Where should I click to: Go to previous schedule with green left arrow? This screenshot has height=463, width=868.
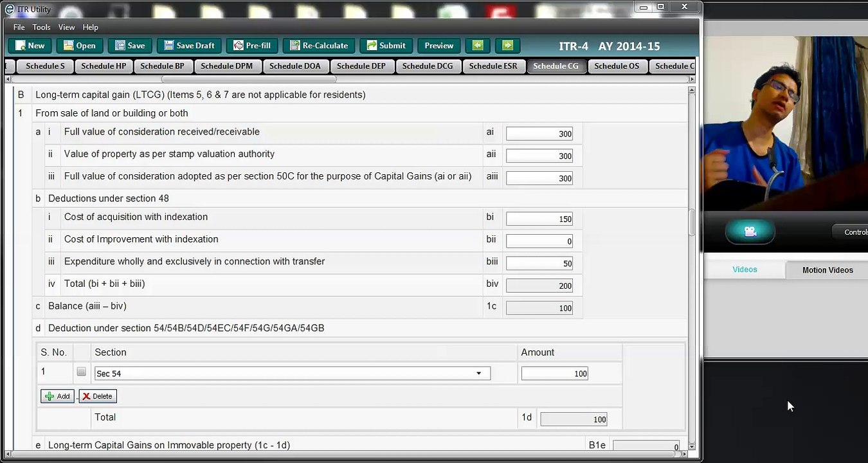click(x=477, y=46)
